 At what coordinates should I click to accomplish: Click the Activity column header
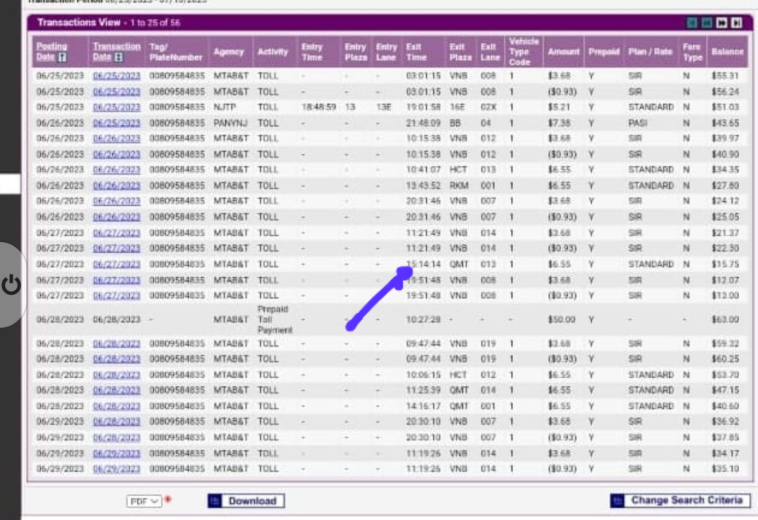[x=273, y=52]
